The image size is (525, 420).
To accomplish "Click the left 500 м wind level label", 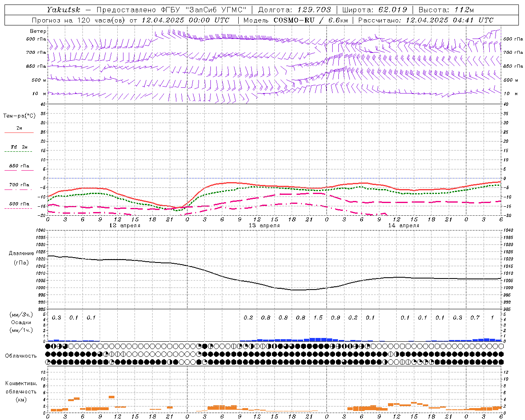I will pos(39,80).
